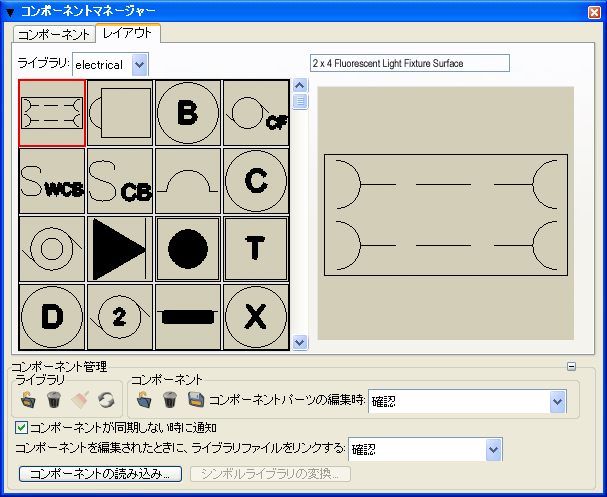Select the solid black bar symbol
This screenshot has width=607, height=497.
point(188,317)
